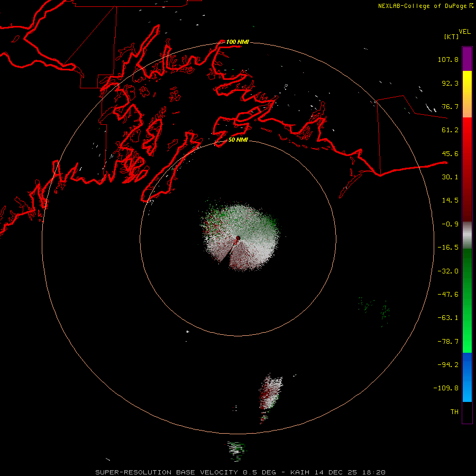Click the 50 NMI range ring label
This screenshot has width=476, height=476.
239,140
